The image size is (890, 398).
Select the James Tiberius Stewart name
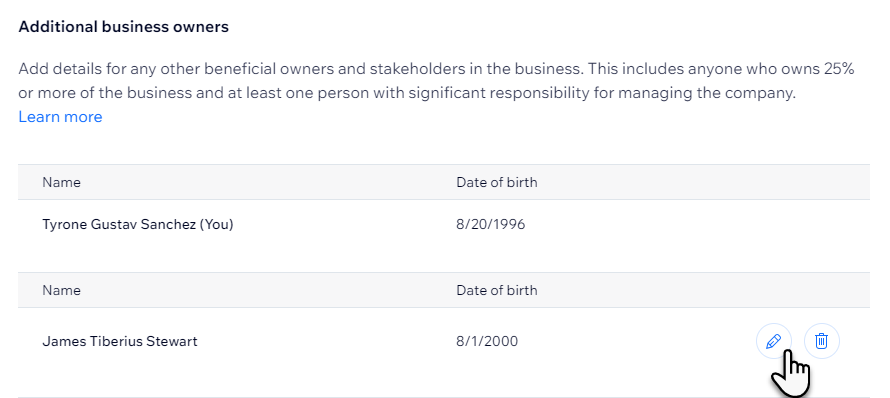[x=120, y=341]
